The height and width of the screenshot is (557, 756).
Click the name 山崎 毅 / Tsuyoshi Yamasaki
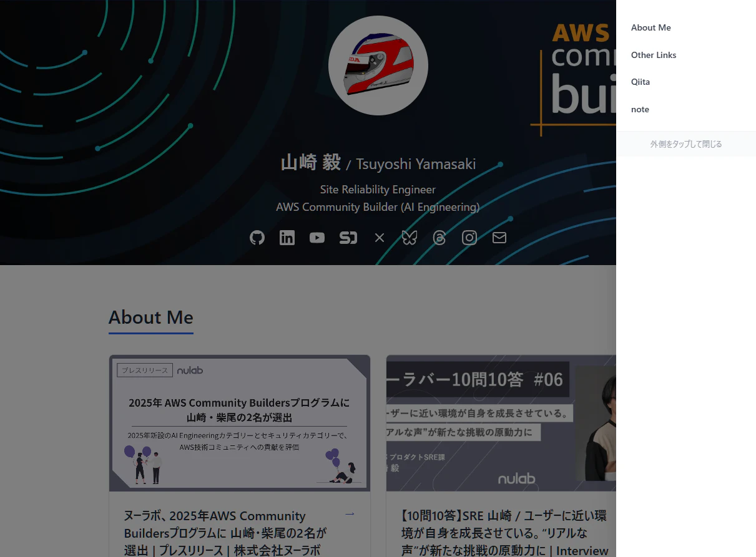tap(378, 163)
